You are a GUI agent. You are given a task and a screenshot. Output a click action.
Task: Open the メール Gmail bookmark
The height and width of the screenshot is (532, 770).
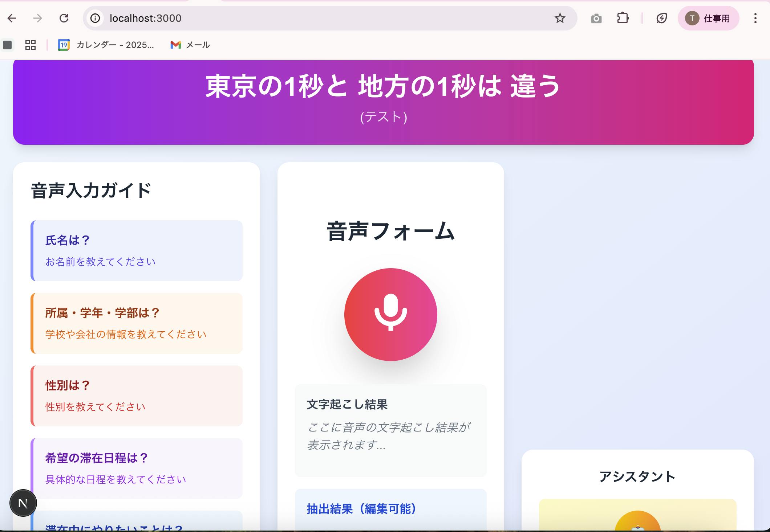(x=190, y=45)
